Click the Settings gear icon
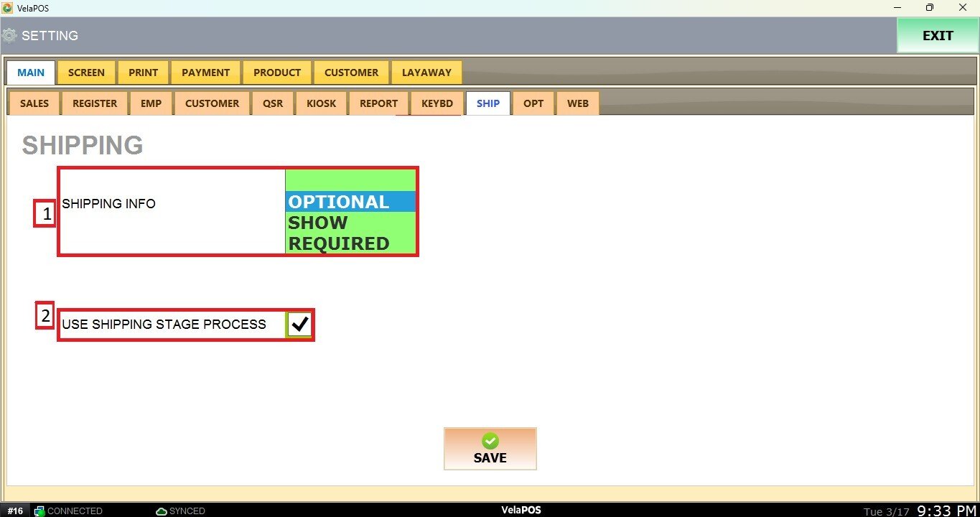 pos(9,35)
